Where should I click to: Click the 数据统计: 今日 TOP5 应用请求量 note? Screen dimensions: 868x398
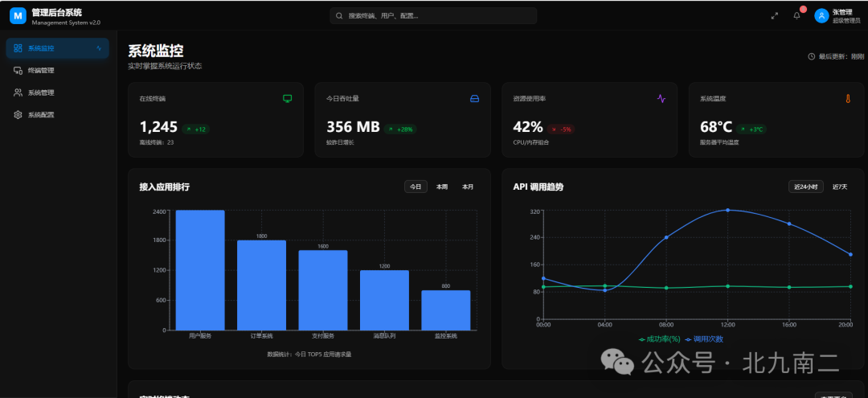(x=309, y=354)
